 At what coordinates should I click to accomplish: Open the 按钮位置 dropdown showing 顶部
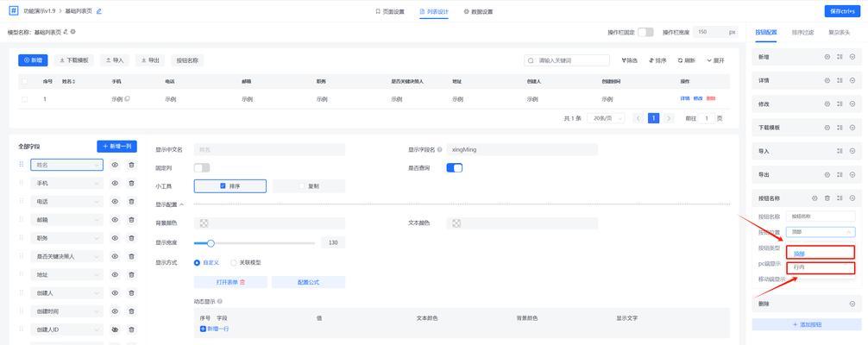tap(821, 232)
